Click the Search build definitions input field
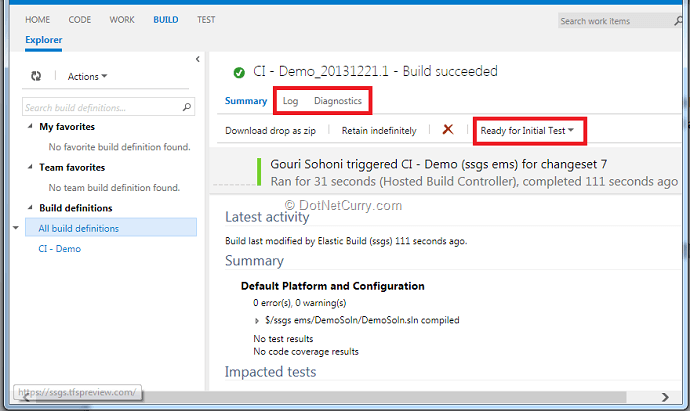This screenshot has height=411, width=690. [100, 107]
